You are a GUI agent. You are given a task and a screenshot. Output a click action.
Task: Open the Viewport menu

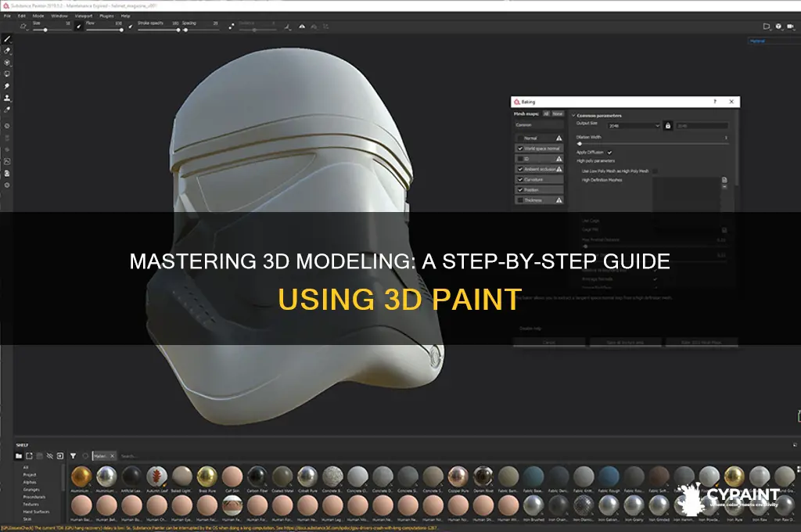[x=84, y=16]
